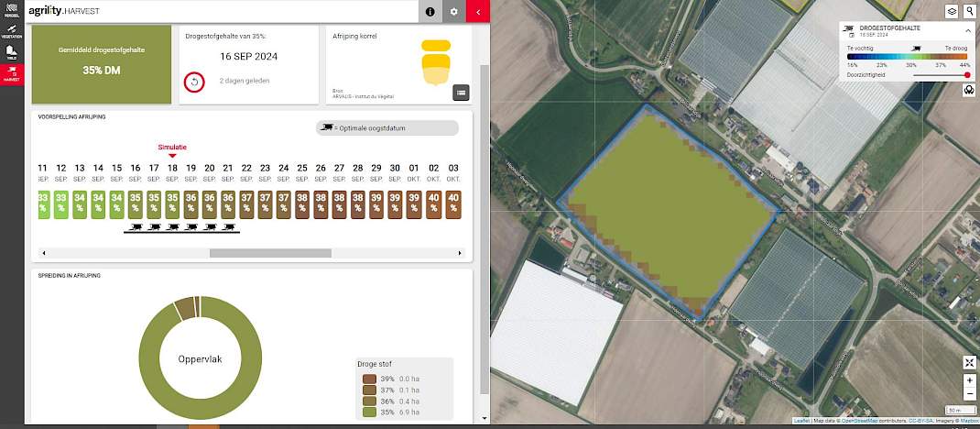The height and width of the screenshot is (429, 980).
Task: Select the 22 SEP 37% forecast tile
Action: 246,204
